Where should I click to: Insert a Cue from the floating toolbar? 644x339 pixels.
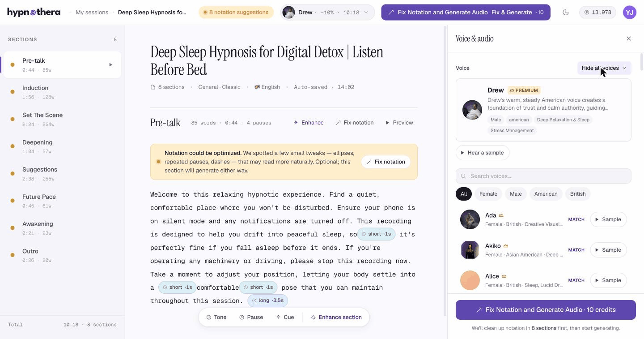285,317
